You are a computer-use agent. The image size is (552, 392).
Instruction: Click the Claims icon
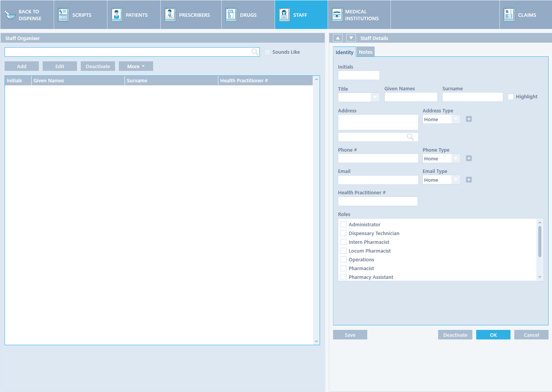point(509,15)
